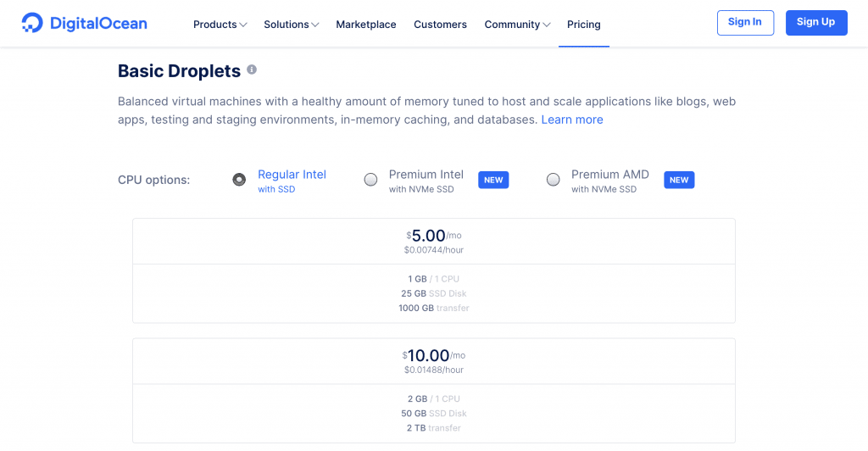
Task: Click the NEW badge beside Premium AMD
Action: (679, 180)
